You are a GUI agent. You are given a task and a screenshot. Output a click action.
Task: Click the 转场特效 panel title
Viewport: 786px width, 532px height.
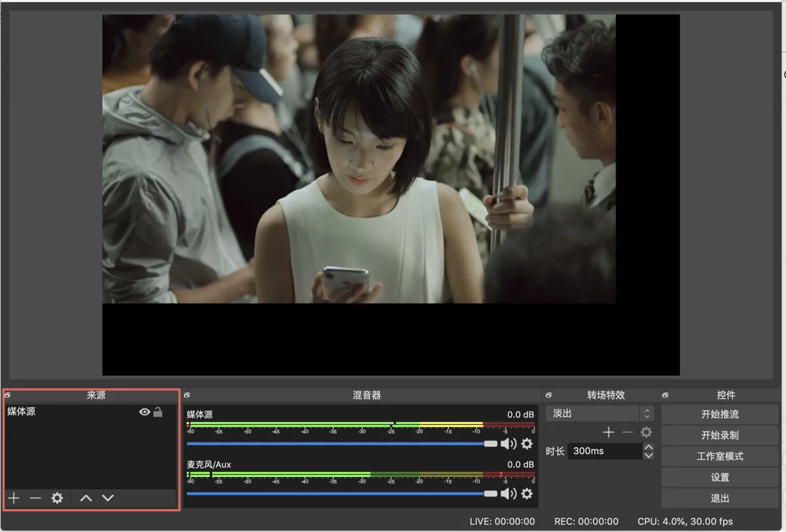[606, 395]
